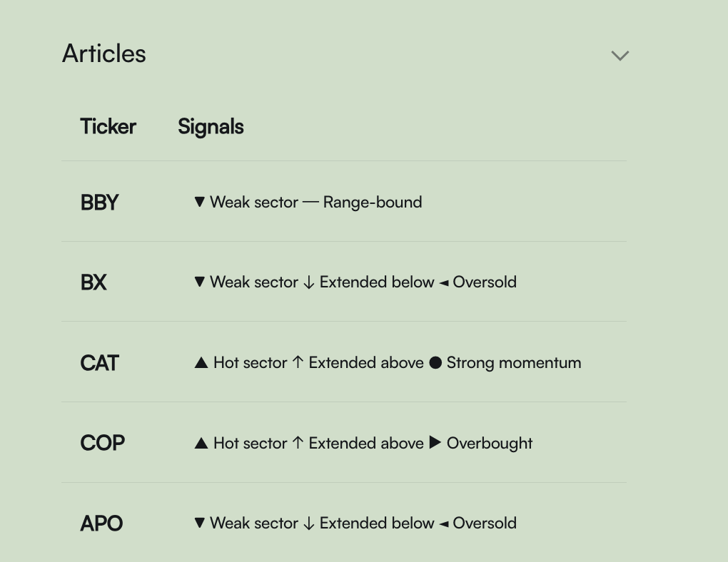This screenshot has width=728, height=562.
Task: Click BBY's down-triangle Weak sector icon
Action: [x=200, y=203]
